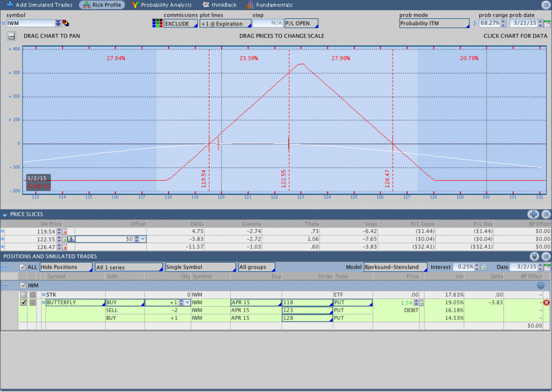Image resolution: width=552 pixels, height=392 pixels.
Task: Open the Hide Positions dropdown
Action: [66, 267]
